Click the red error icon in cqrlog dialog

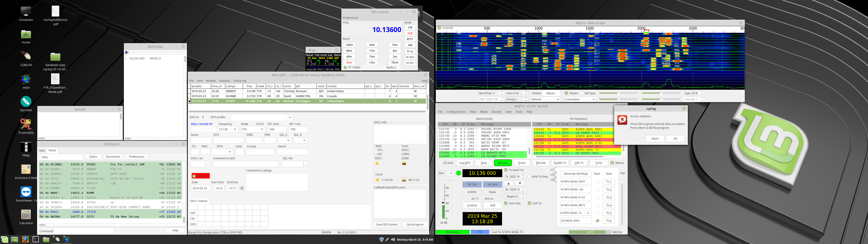click(622, 120)
